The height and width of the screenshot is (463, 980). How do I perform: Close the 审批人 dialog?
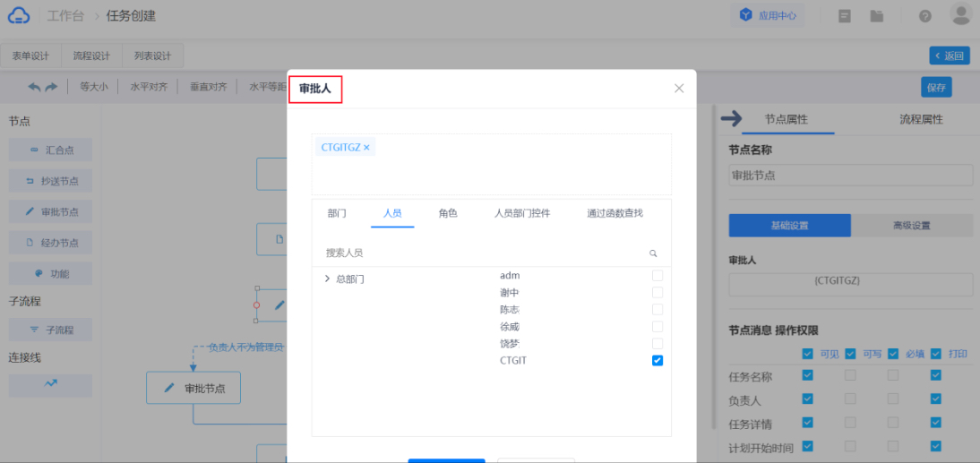pyautogui.click(x=679, y=88)
